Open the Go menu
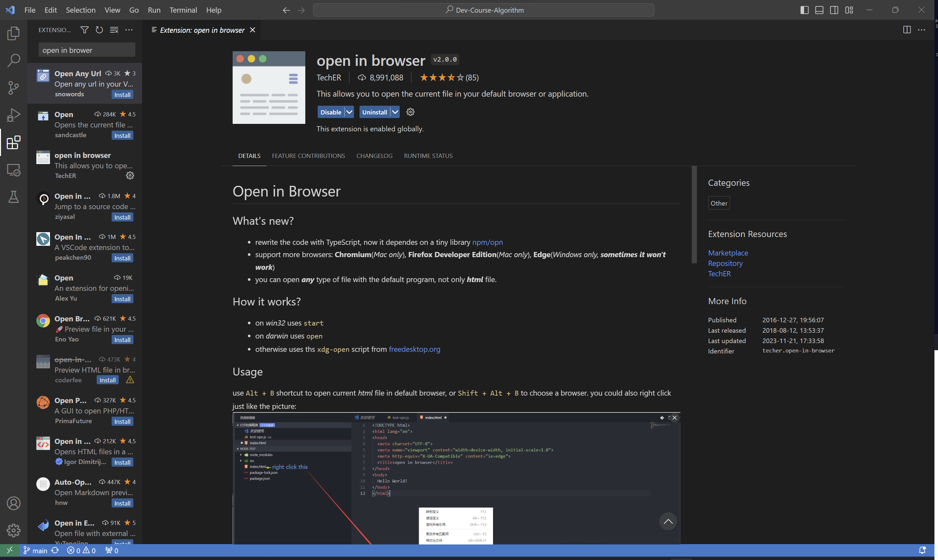Image resolution: width=938 pixels, height=560 pixels. click(134, 10)
